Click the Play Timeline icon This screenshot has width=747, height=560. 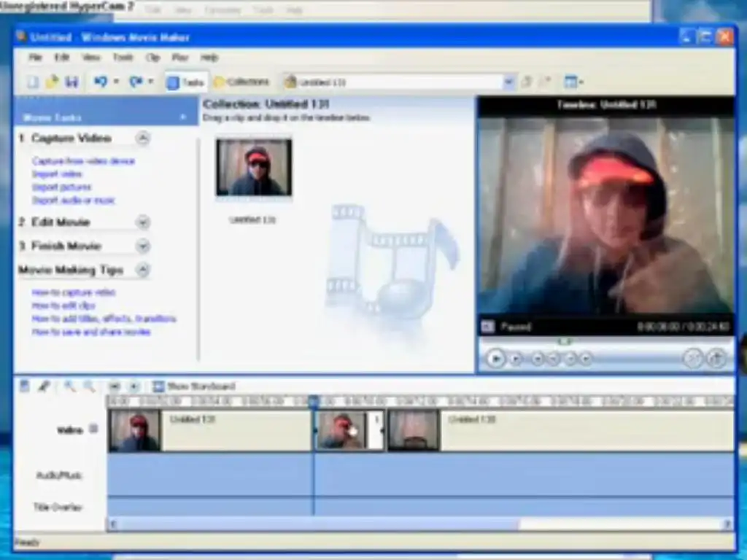click(x=134, y=386)
